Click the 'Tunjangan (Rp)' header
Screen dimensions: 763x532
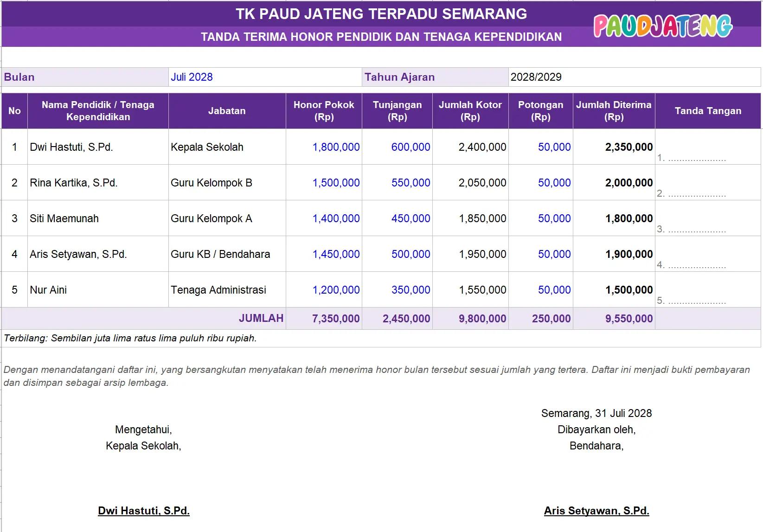pyautogui.click(x=397, y=111)
